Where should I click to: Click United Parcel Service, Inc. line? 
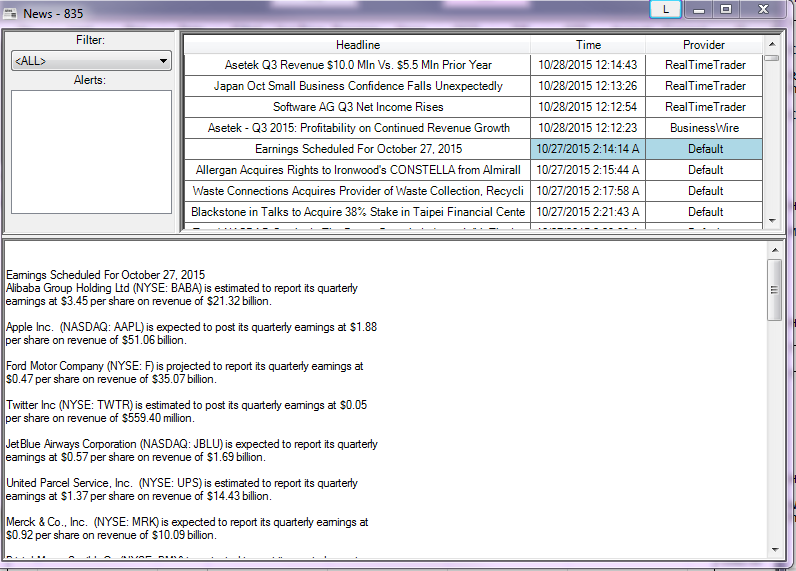182,483
